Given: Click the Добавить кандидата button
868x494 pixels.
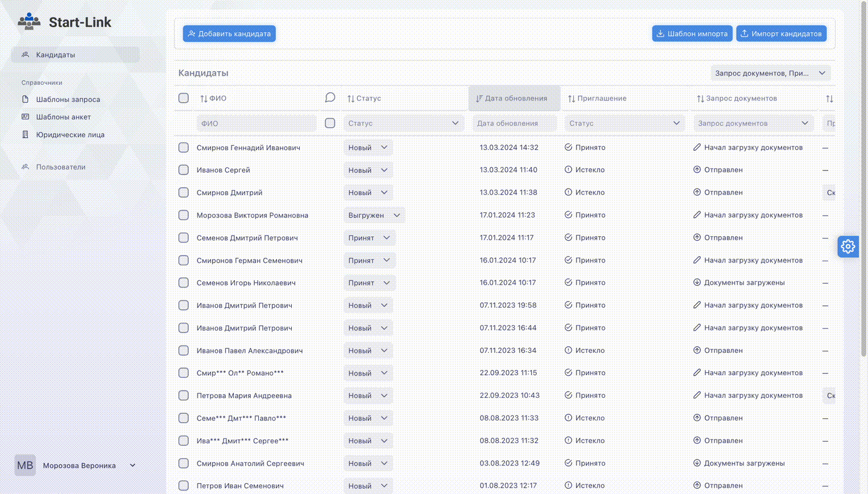Looking at the screenshot, I should click(x=229, y=34).
